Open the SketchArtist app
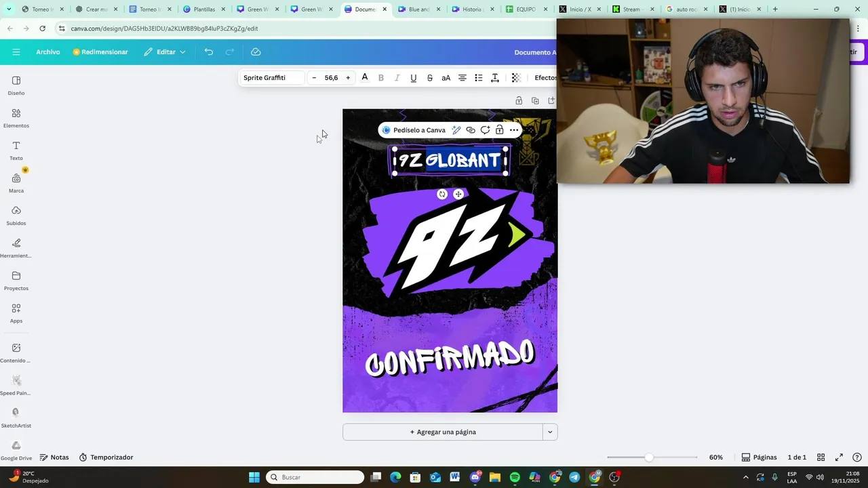 pyautogui.click(x=16, y=418)
